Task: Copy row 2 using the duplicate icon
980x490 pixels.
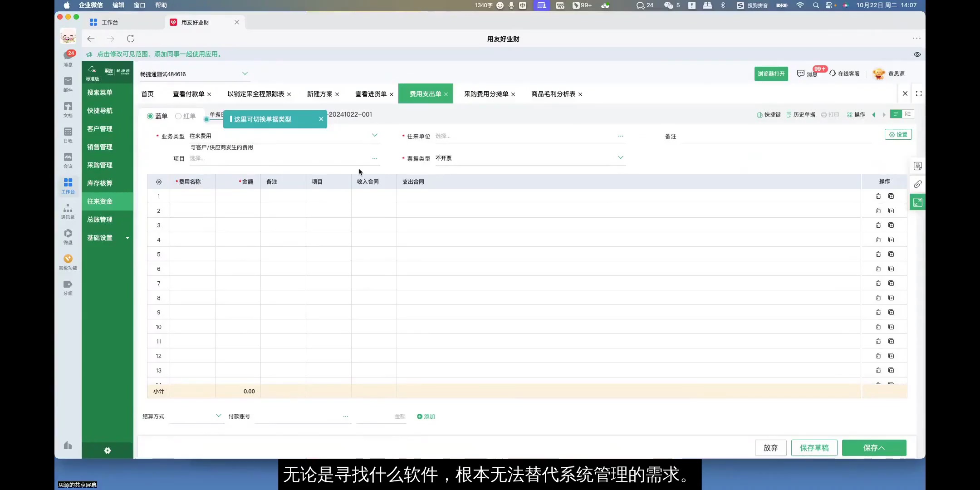Action: point(891,210)
